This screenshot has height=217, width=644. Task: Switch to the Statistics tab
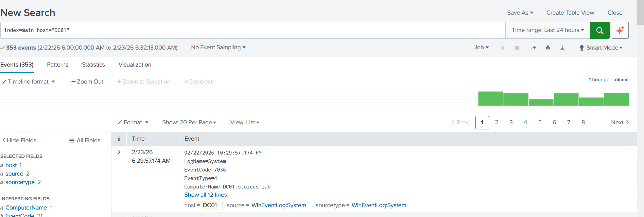[93, 65]
